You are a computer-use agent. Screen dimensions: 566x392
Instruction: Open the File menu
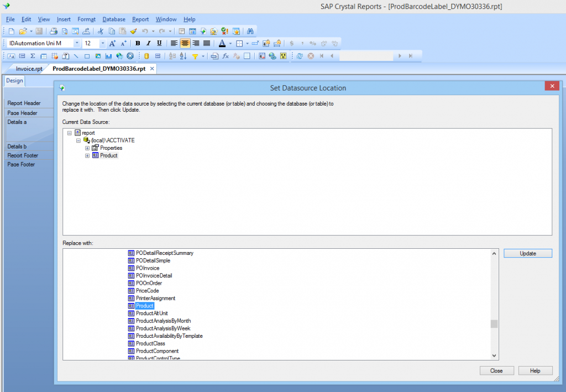click(x=11, y=19)
